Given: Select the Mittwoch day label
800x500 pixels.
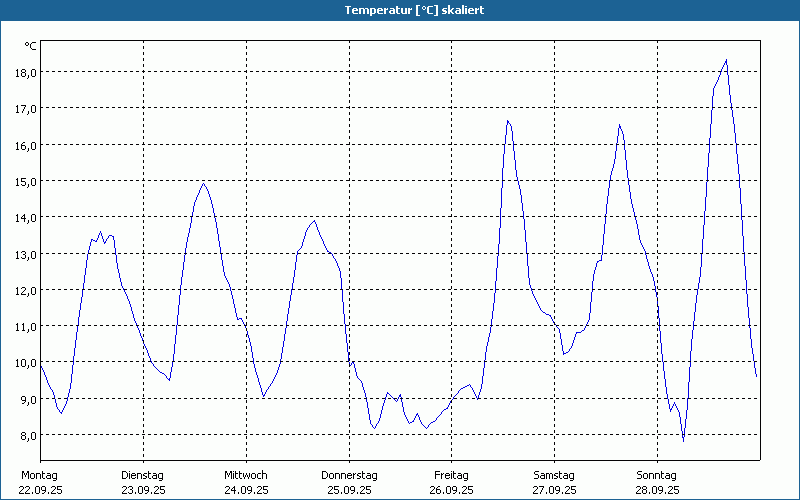Looking at the screenshot, I should (246, 475).
